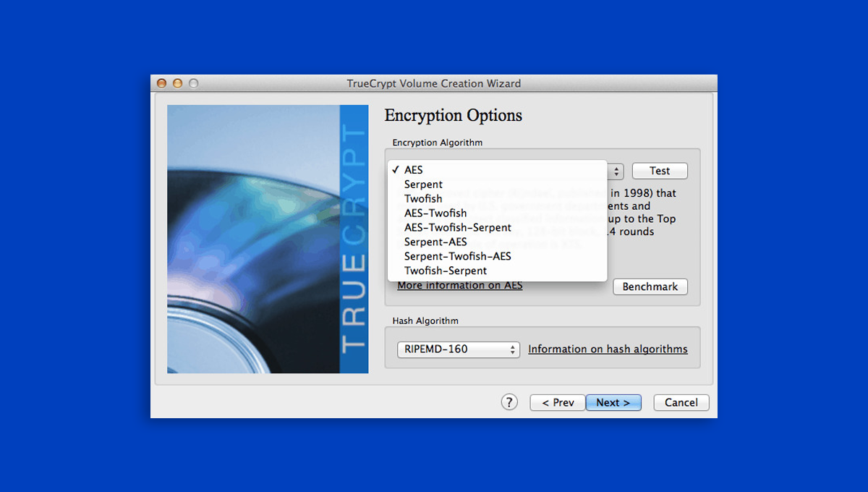Cancel the volume creation wizard

(x=681, y=403)
